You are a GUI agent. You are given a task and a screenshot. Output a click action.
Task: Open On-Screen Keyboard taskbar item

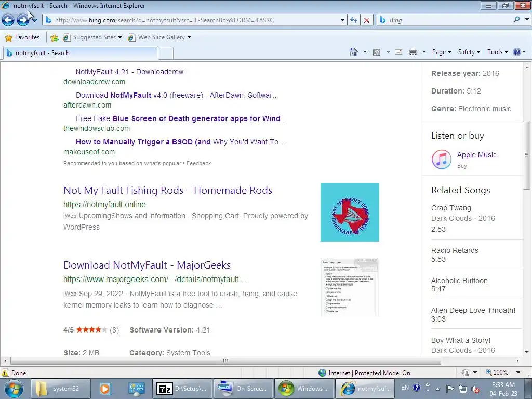[x=243, y=389]
